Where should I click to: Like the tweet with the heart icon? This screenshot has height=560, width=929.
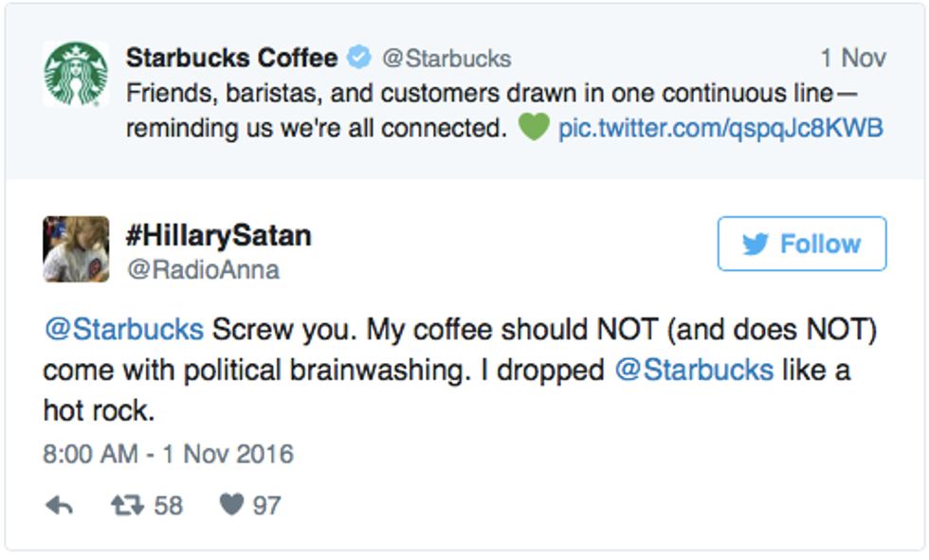[x=231, y=505]
